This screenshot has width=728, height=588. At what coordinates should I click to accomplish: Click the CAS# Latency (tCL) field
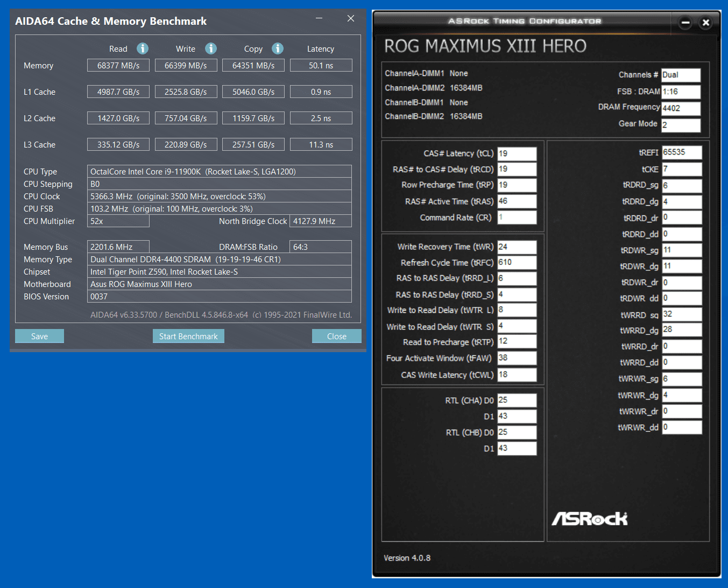[517, 153]
